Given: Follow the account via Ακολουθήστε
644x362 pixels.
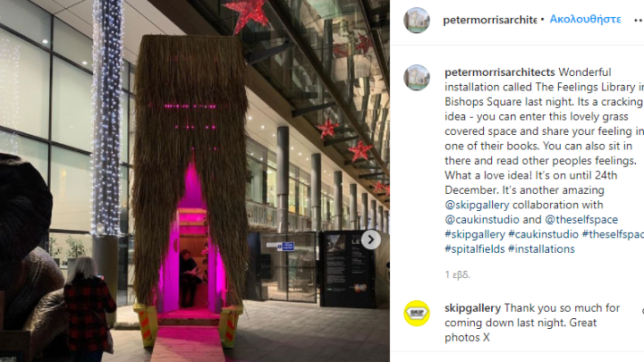Looking at the screenshot, I should click(585, 20).
